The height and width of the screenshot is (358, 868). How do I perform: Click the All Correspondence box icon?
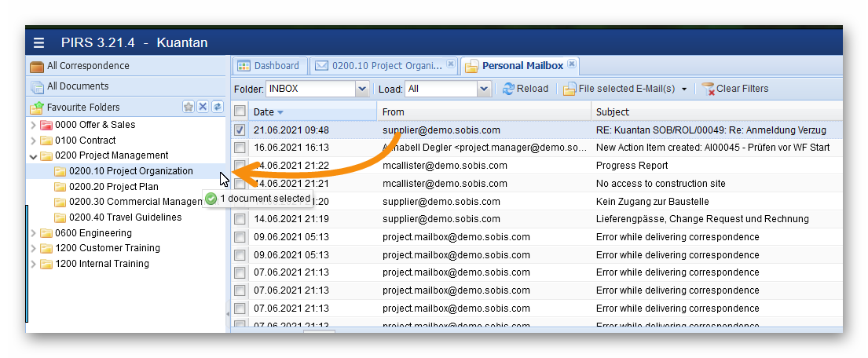tap(37, 66)
